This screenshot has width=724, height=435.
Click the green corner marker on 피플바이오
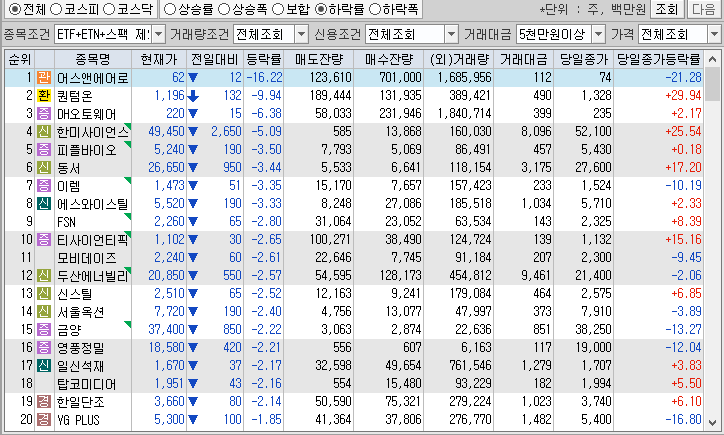pyautogui.click(x=128, y=144)
